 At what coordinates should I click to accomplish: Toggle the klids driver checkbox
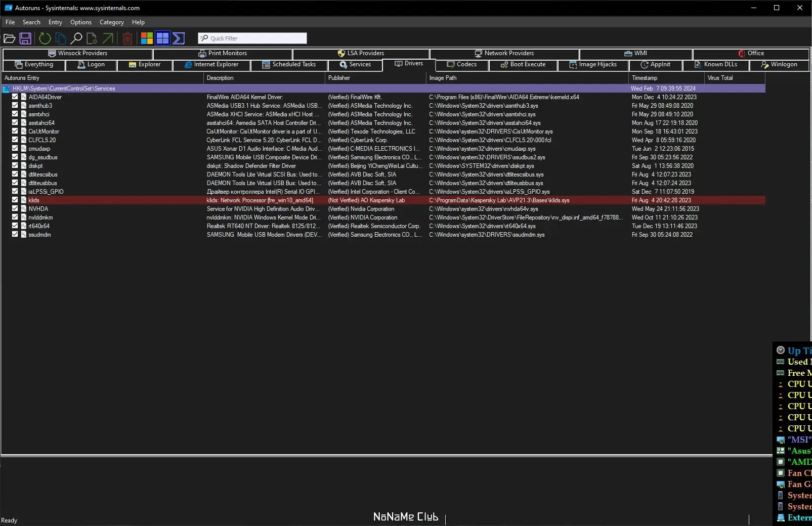(15, 200)
